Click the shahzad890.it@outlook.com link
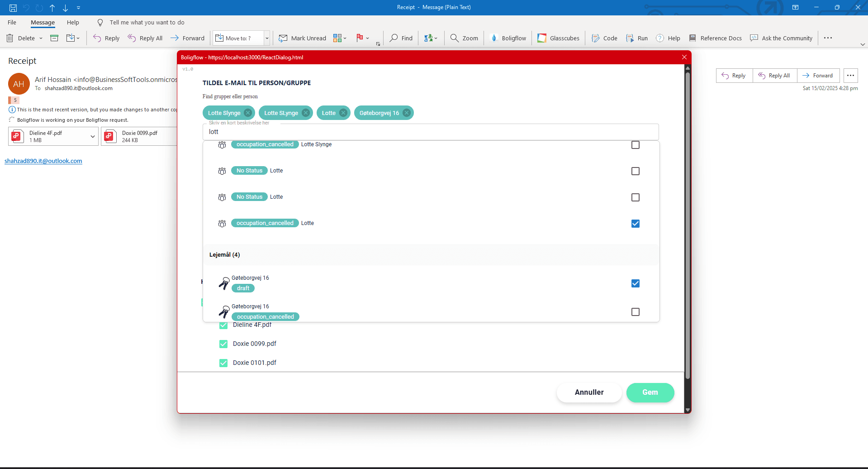868x469 pixels. [43, 161]
